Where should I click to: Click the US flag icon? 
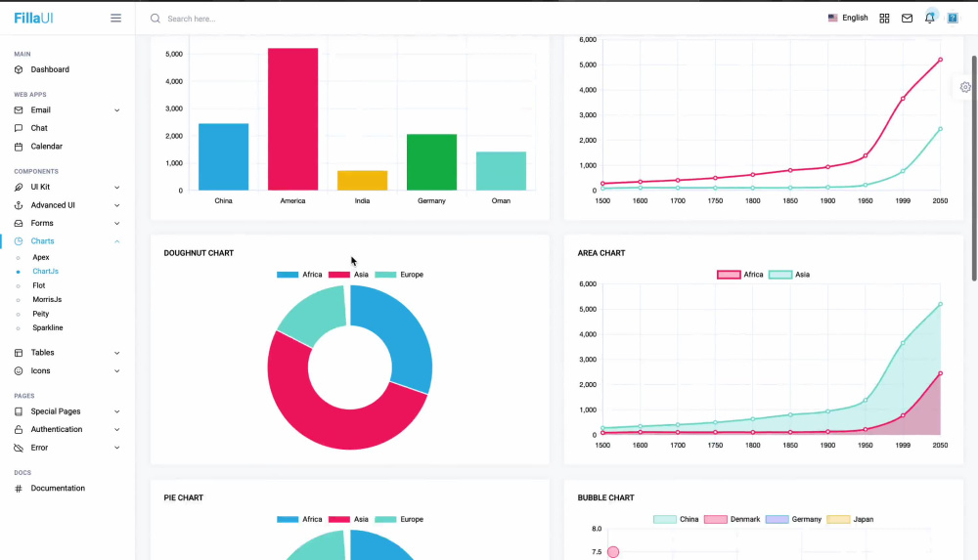point(832,19)
